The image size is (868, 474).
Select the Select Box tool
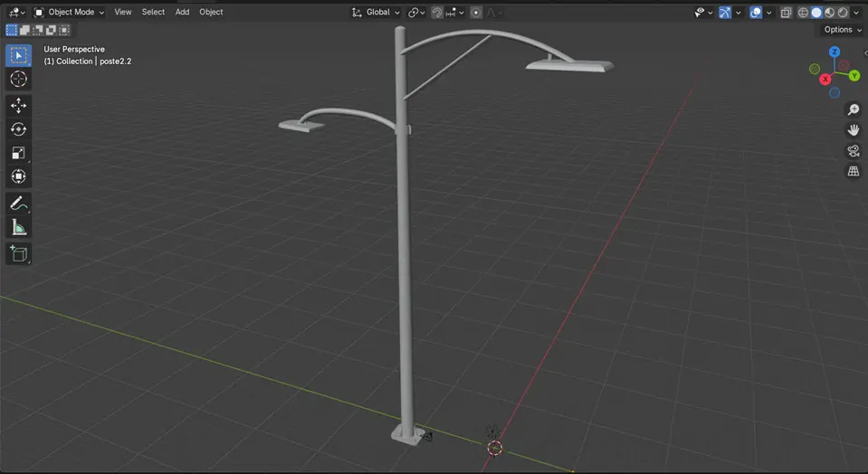[18, 56]
